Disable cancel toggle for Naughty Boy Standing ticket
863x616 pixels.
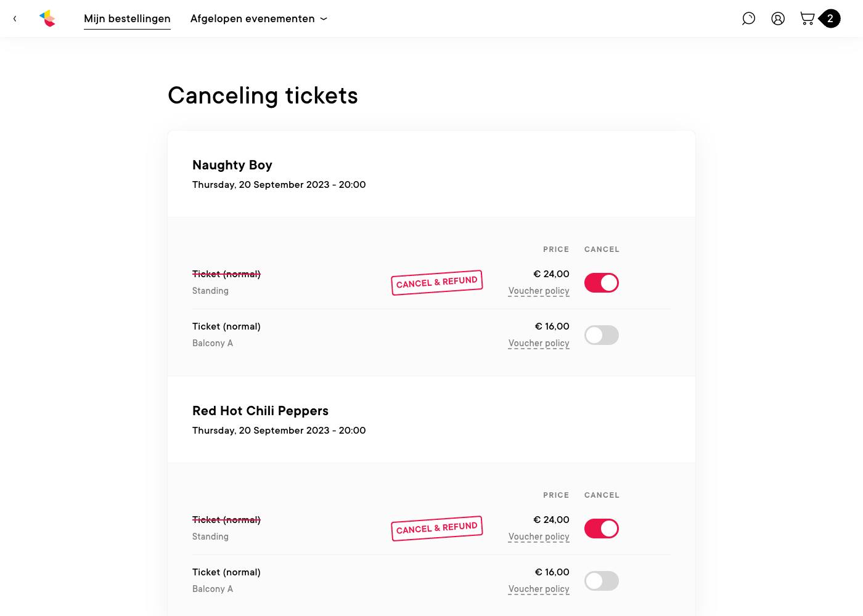(602, 283)
